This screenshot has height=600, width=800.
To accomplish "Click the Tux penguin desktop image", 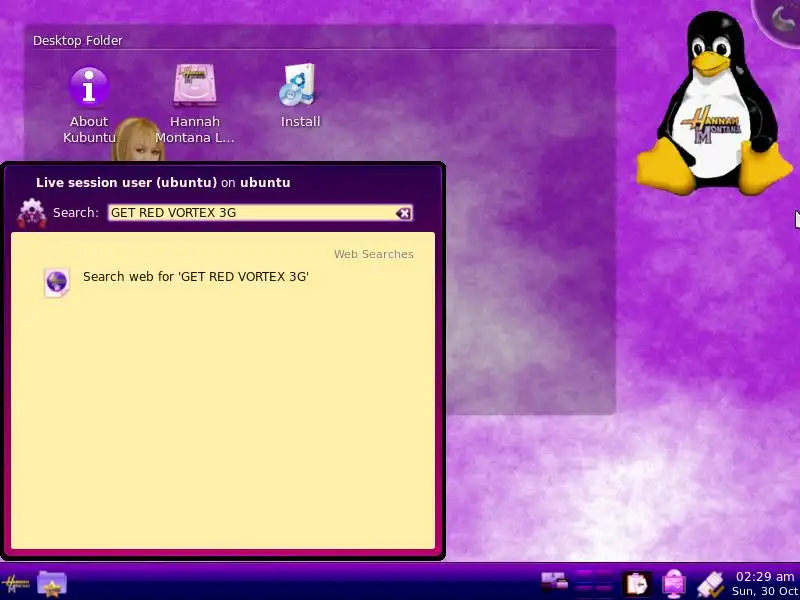I will [x=713, y=103].
